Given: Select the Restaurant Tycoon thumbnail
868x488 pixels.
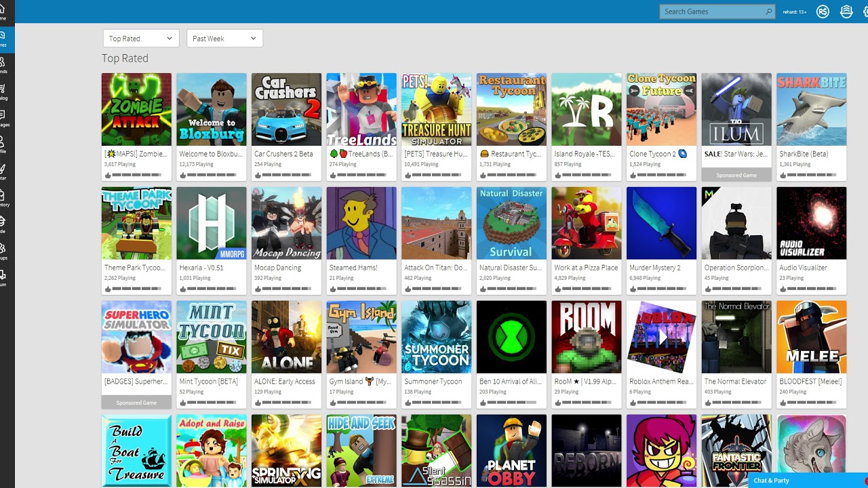Looking at the screenshot, I should pyautogui.click(x=511, y=109).
